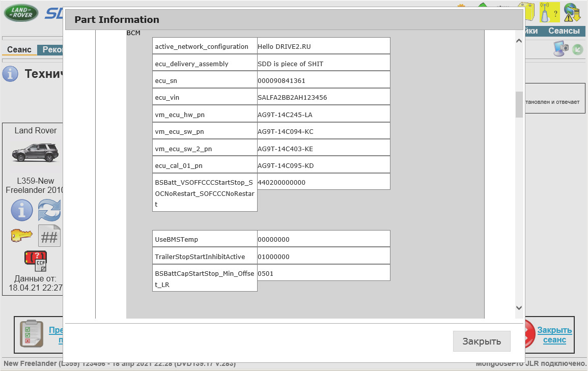Click the MongoosePro JLR status text
The image size is (588, 371).
click(x=530, y=363)
